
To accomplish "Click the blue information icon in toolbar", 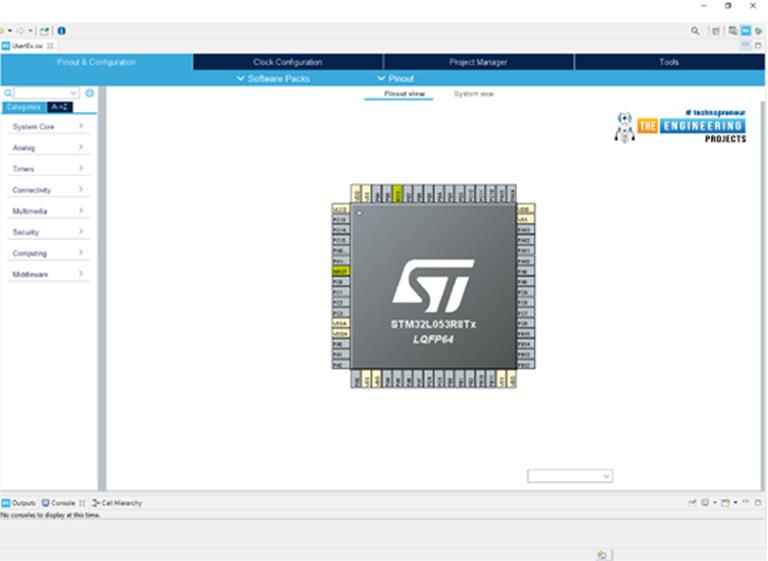I will pyautogui.click(x=61, y=31).
